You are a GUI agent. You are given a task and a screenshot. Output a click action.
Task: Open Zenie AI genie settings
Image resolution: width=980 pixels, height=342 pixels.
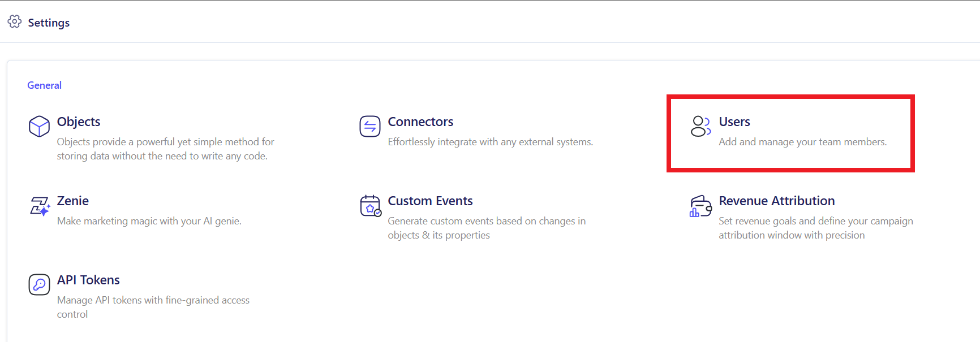[x=73, y=201]
